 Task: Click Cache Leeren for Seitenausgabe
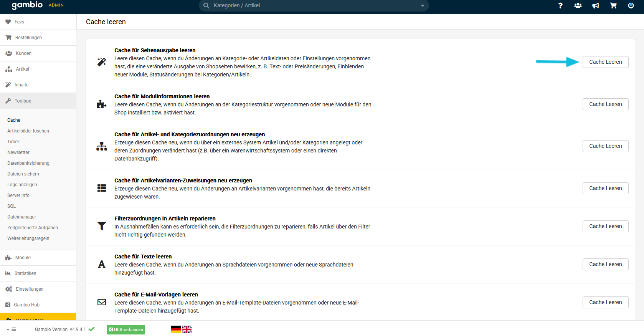(x=605, y=62)
